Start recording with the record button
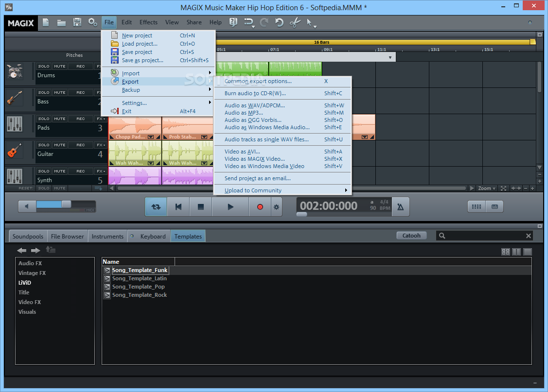The height and width of the screenshot is (392, 548). (260, 206)
